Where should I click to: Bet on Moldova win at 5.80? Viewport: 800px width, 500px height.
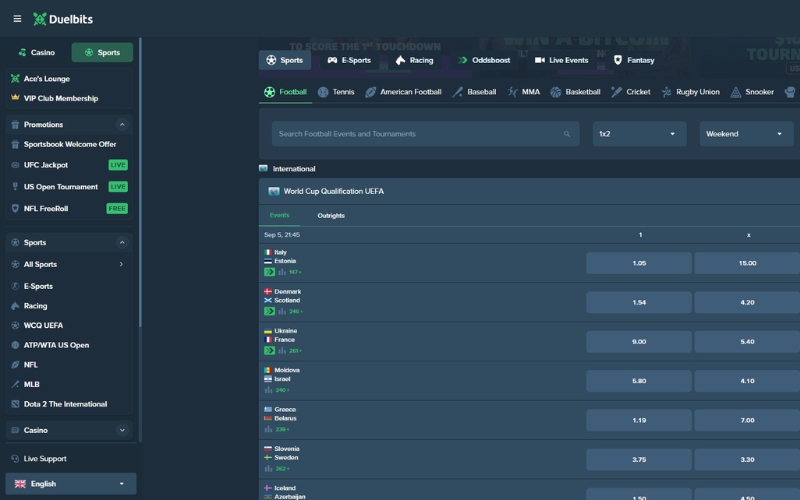point(639,381)
